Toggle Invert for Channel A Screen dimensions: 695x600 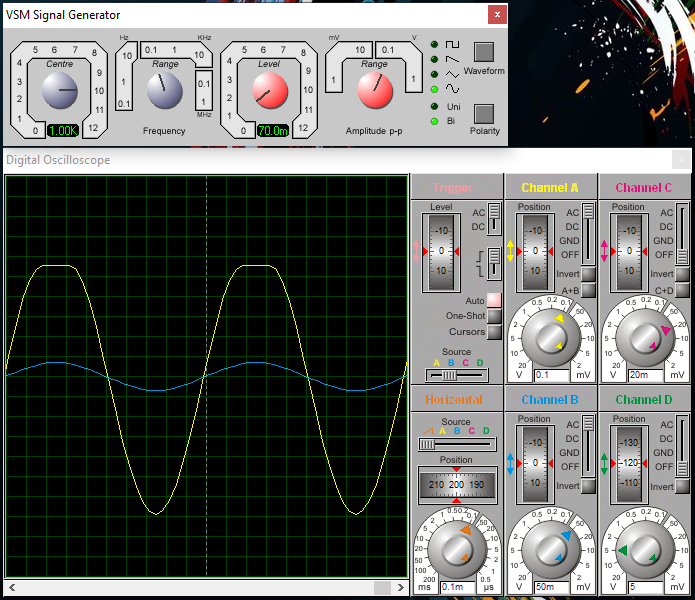[588, 274]
